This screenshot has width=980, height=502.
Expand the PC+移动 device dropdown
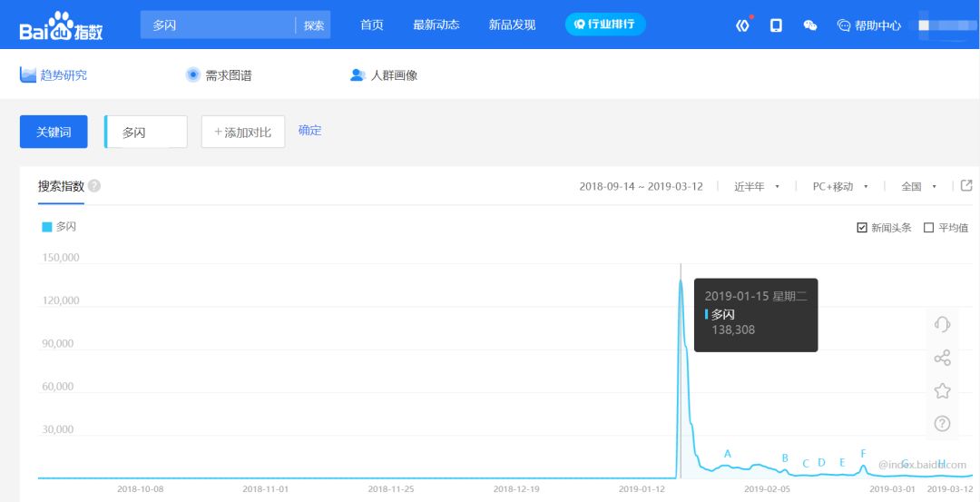pyautogui.click(x=840, y=186)
